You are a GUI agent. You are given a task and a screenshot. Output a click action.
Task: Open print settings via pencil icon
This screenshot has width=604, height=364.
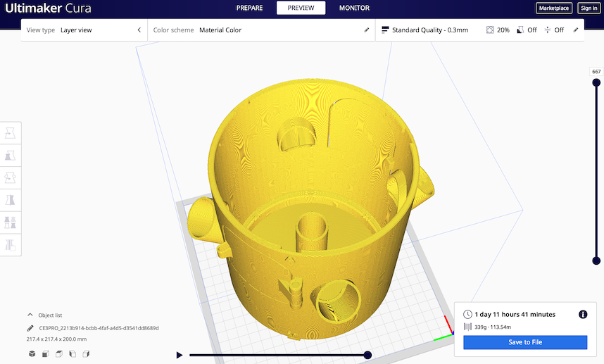(576, 30)
